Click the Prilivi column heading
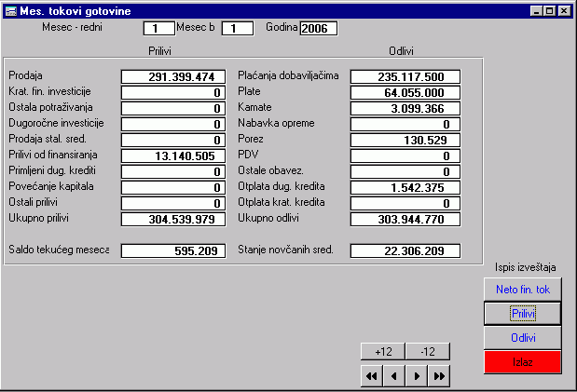 (159, 51)
